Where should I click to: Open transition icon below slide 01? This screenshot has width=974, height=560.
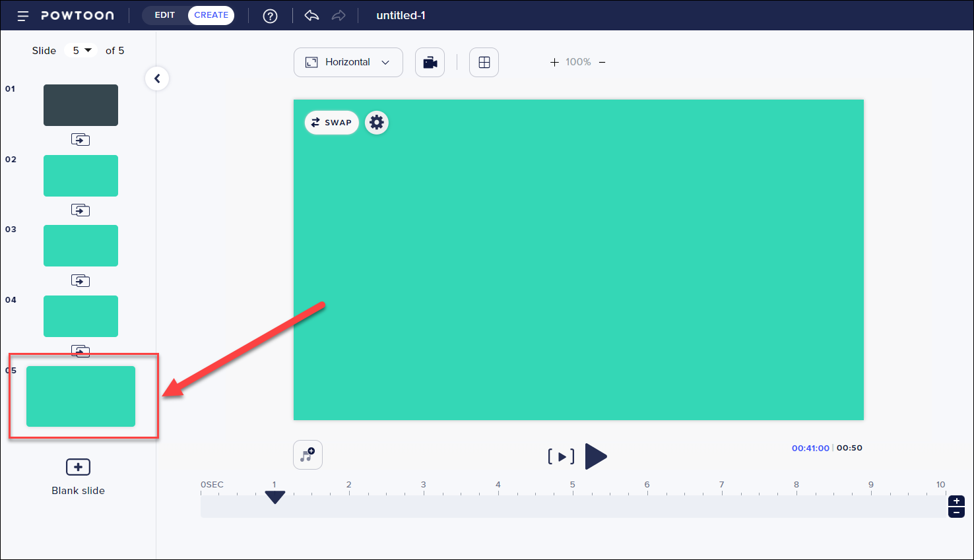[81, 140]
